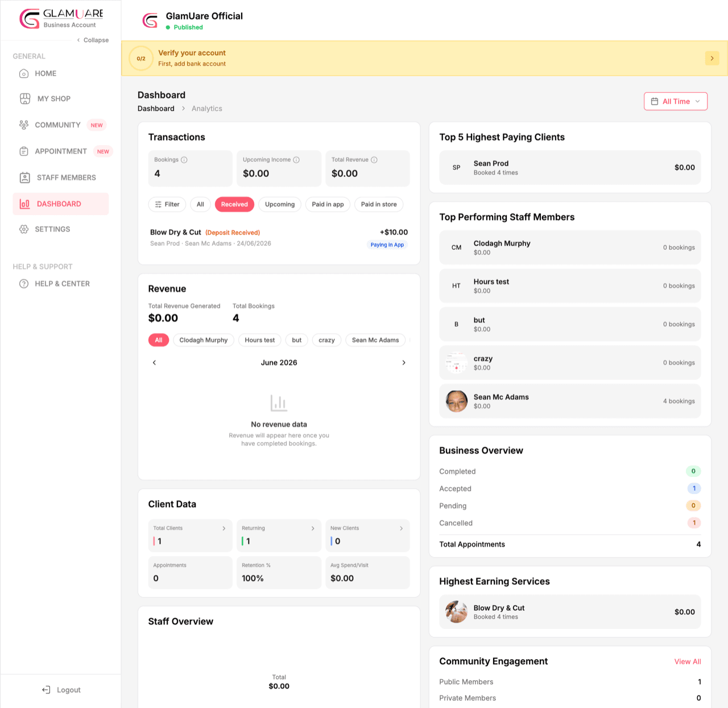This screenshot has width=728, height=708.
Task: Go to next month in Revenue
Action: pyautogui.click(x=404, y=363)
